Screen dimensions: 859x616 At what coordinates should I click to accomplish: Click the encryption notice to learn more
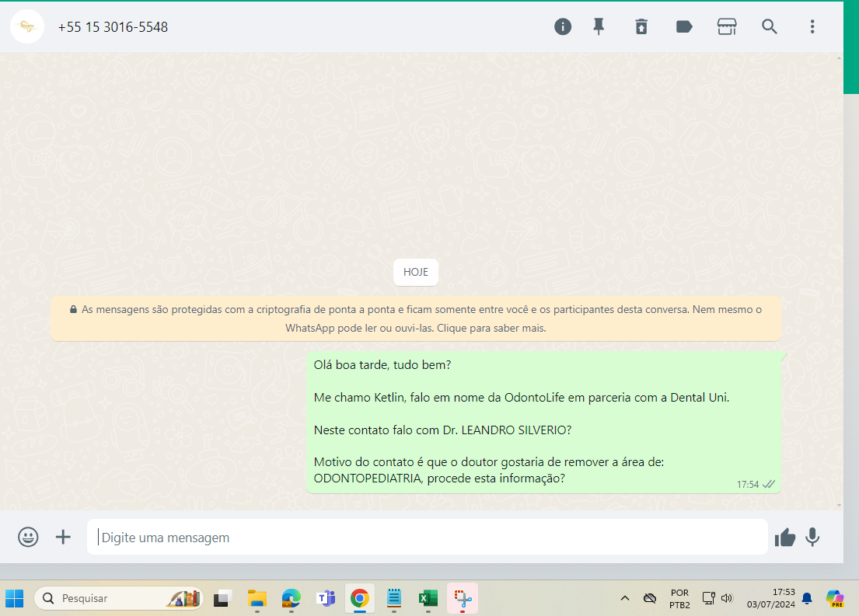pyautogui.click(x=416, y=318)
